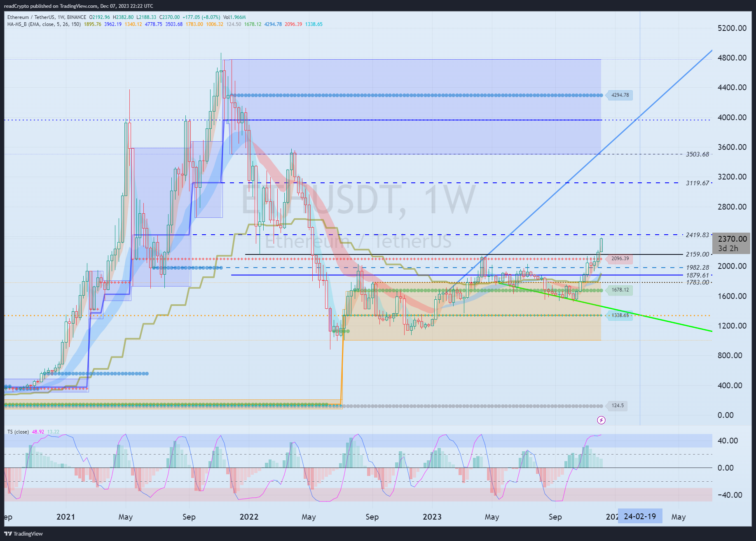Click the teal 1338.65 price tag
The width and height of the screenshot is (756, 541).
[620, 315]
